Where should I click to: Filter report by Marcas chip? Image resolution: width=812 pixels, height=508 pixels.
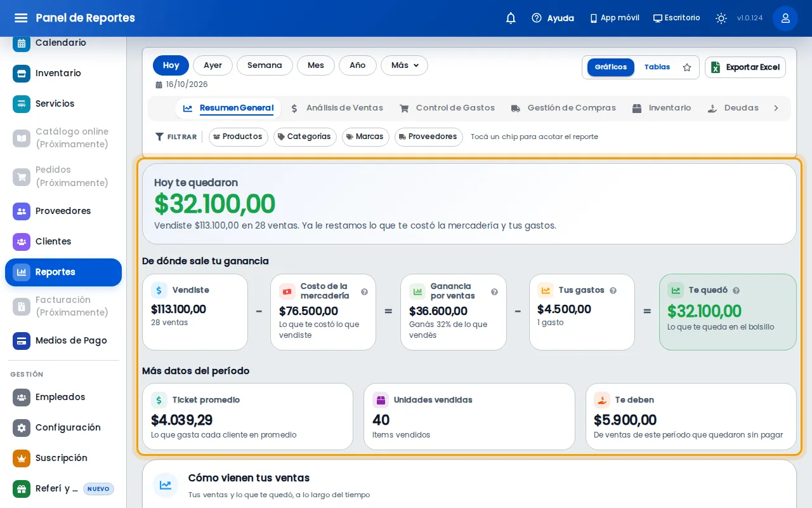(365, 137)
